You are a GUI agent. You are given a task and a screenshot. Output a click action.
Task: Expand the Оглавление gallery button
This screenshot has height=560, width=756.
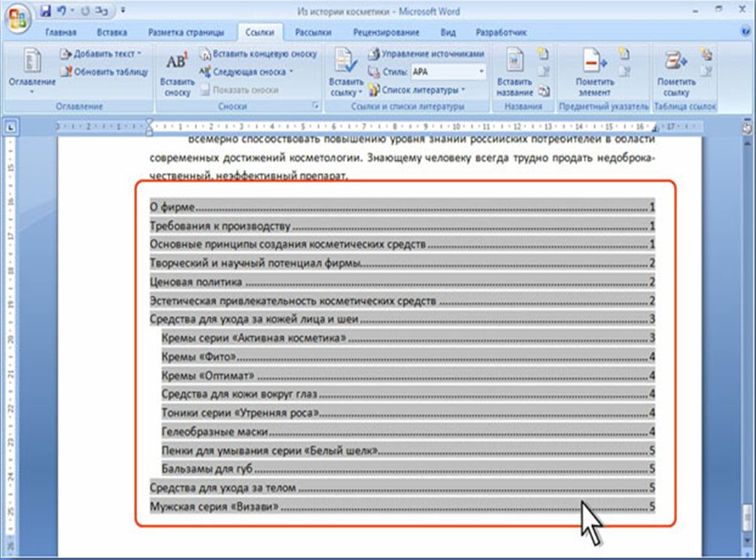pos(32,71)
